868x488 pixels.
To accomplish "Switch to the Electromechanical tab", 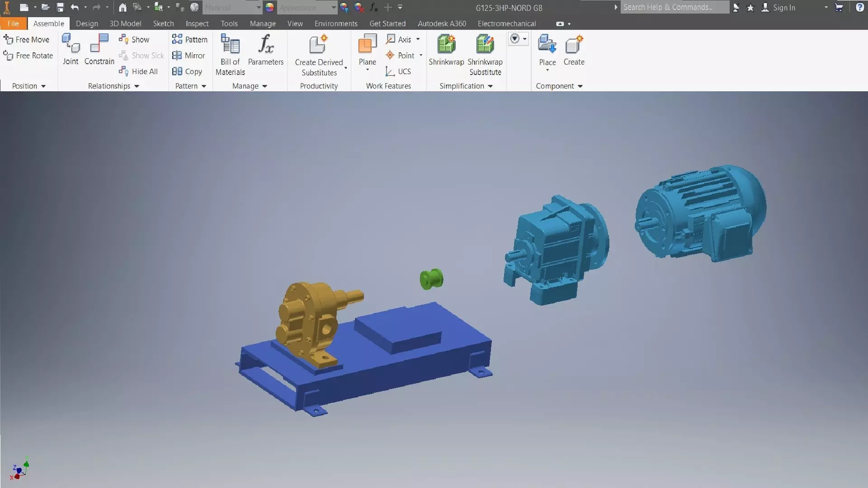I will pyautogui.click(x=507, y=23).
